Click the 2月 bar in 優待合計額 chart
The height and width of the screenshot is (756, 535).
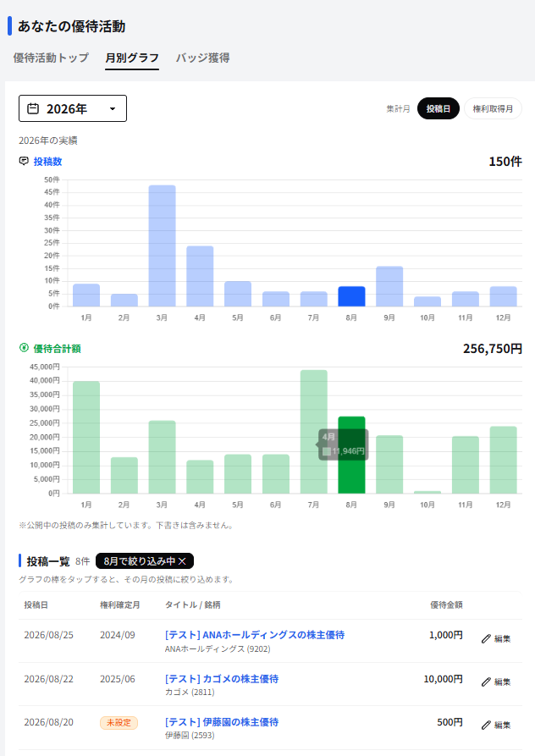pos(124,476)
